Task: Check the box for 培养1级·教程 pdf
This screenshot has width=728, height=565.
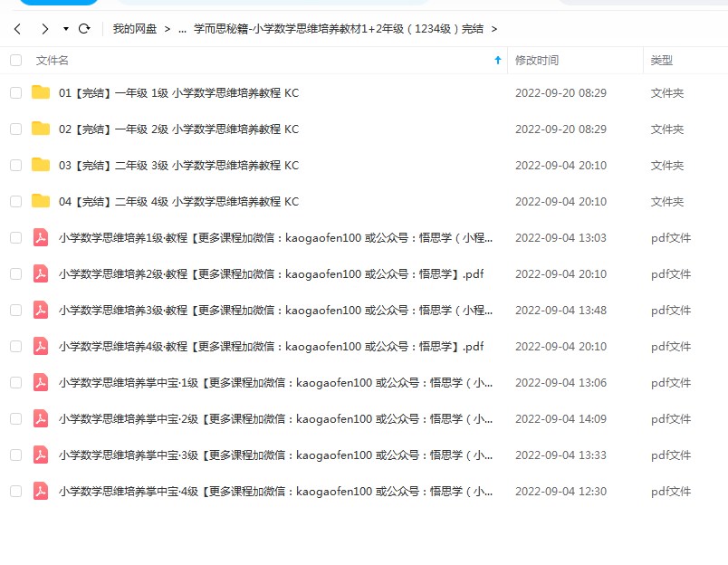Action: tap(15, 238)
